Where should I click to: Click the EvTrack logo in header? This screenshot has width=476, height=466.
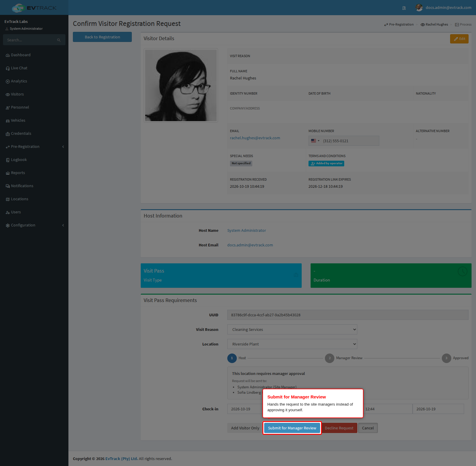point(34,8)
